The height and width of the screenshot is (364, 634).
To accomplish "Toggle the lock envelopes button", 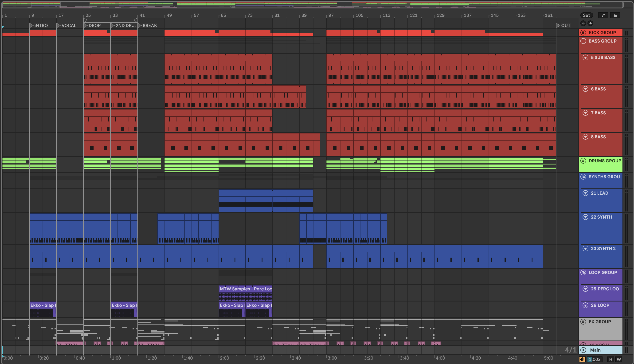I will [615, 16].
